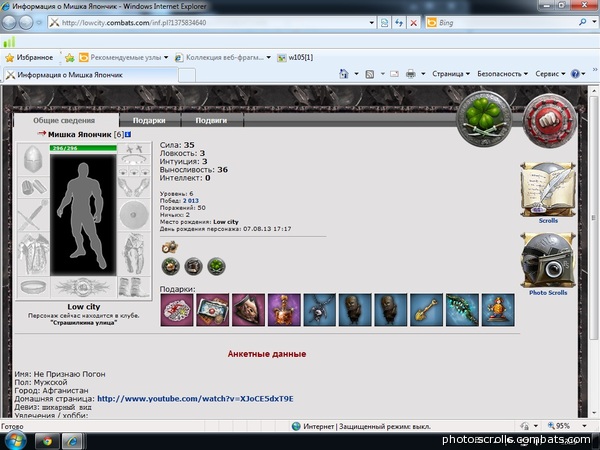The width and height of the screenshot is (600, 450).
Task: Click the four-leaf clover clan emblem
Action: click(484, 118)
